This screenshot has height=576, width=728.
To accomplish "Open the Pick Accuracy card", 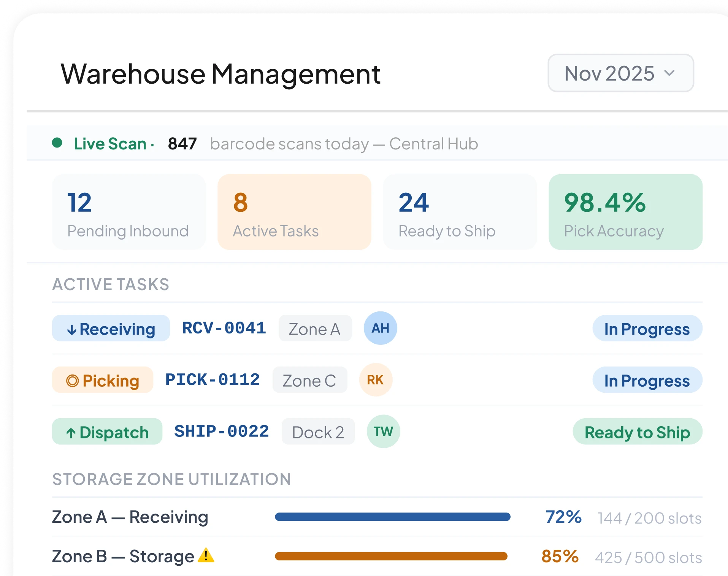I will pyautogui.click(x=625, y=212).
